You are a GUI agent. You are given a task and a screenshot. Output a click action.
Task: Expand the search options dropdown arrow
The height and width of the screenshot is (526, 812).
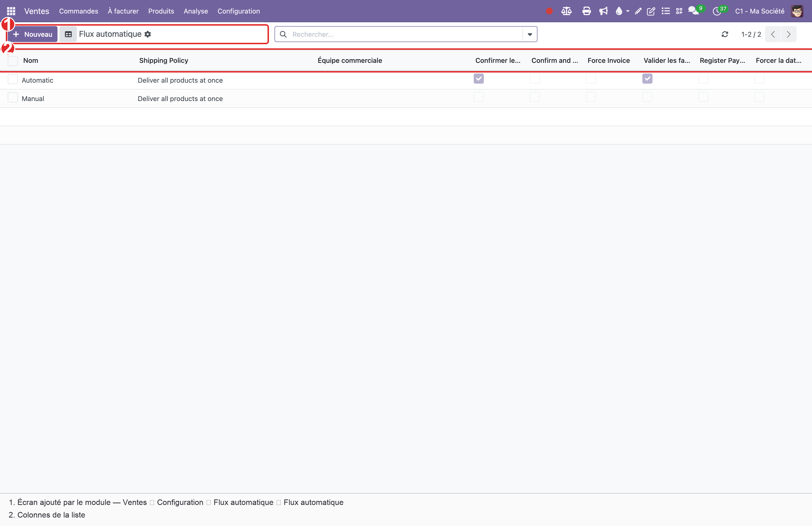tap(530, 34)
